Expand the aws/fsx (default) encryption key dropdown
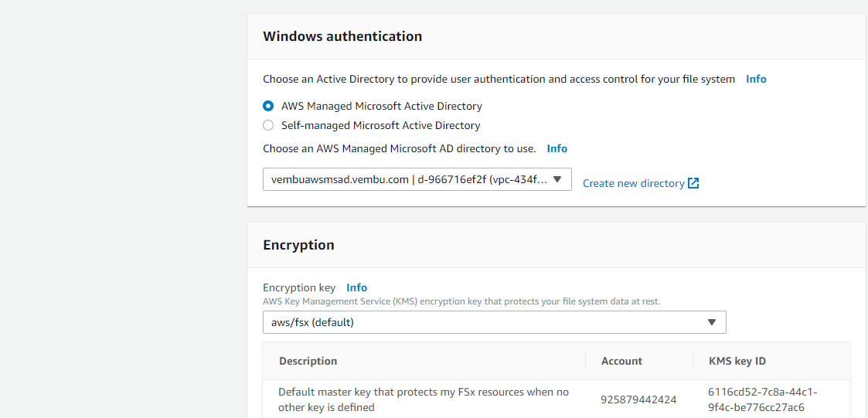Screen dimensions: 868x418 (x=494, y=322)
